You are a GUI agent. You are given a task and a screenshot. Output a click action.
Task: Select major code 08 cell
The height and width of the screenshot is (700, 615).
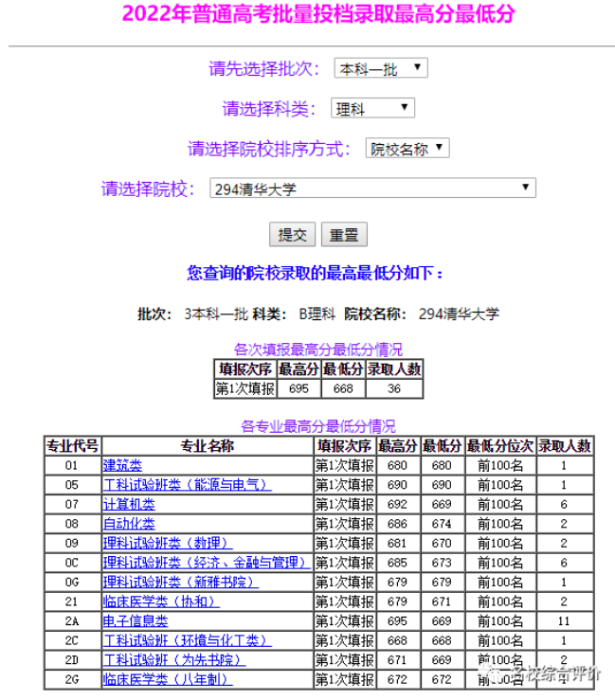tap(73, 524)
